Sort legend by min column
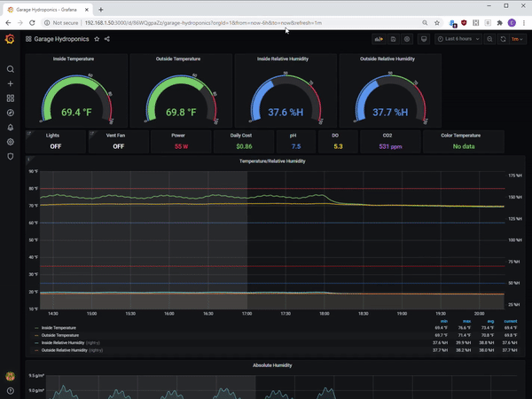The image size is (532, 399). (x=444, y=321)
